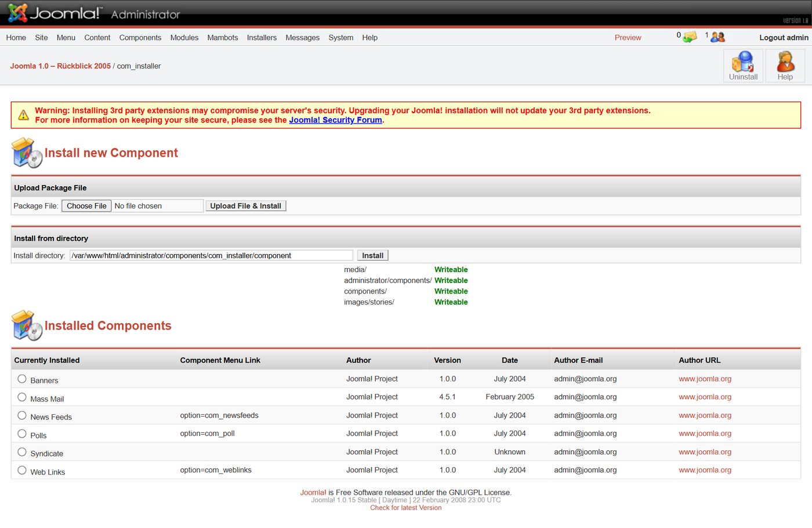
Task: Select the Banners radio button
Action: tap(22, 379)
